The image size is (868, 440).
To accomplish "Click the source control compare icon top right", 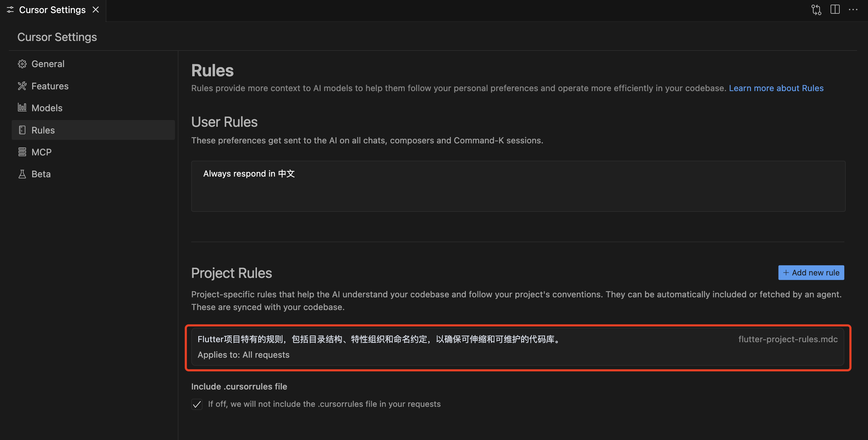I will (x=816, y=10).
